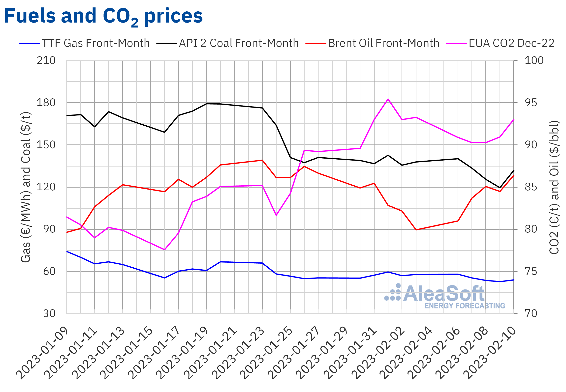Viewport: 566px width, 392px height.
Task: Click the right axis title CO2 and Oil
Action: pyautogui.click(x=554, y=187)
